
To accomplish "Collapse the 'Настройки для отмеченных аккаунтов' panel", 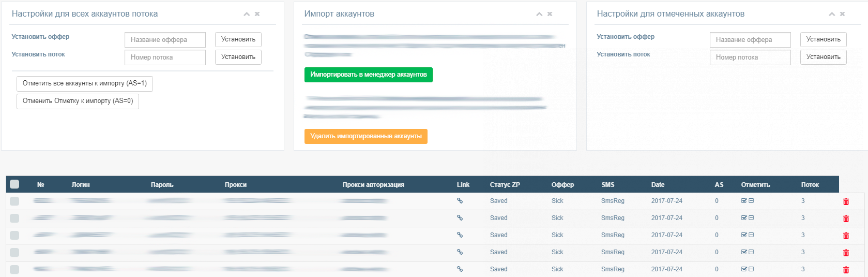I will pyautogui.click(x=832, y=14).
